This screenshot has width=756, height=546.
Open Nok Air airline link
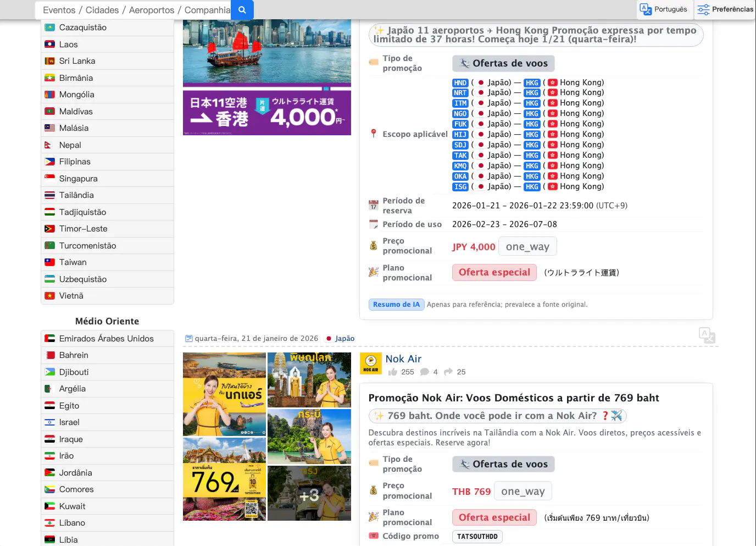tap(403, 359)
